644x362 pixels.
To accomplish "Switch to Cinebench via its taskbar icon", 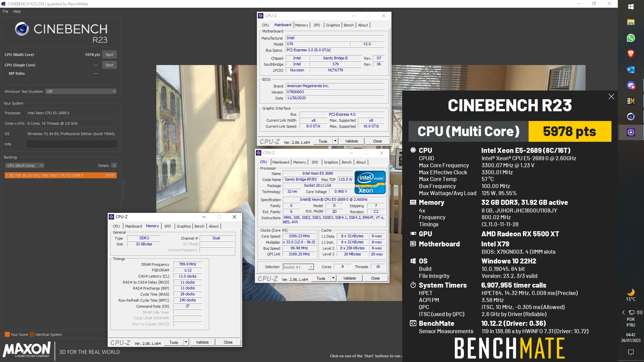I will (631, 117).
